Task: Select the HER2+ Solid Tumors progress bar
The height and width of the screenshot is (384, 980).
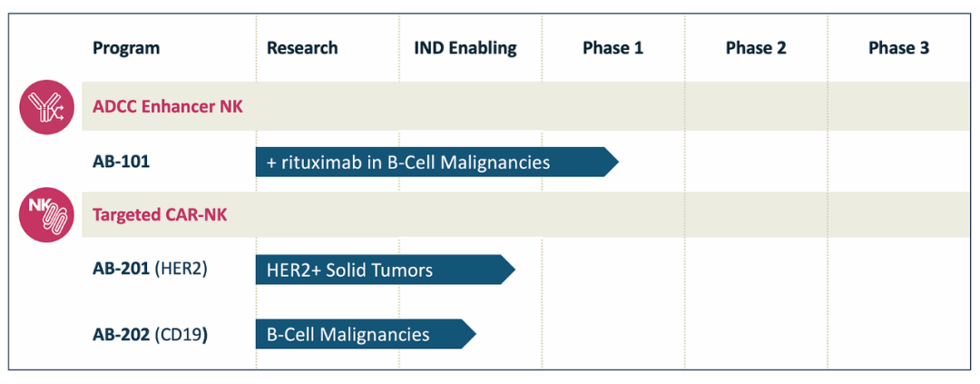Action: coord(385,270)
